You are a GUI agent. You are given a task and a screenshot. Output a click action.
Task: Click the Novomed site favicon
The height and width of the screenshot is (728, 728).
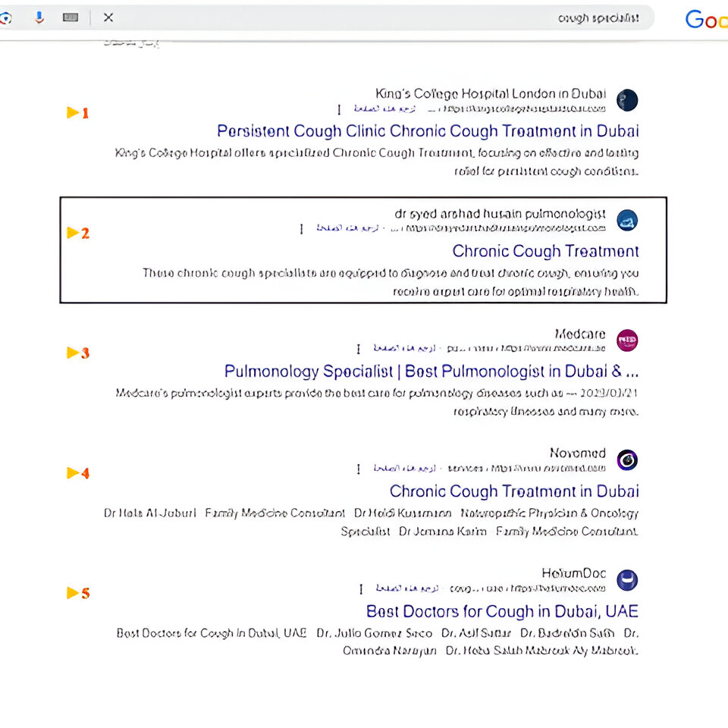(x=627, y=460)
